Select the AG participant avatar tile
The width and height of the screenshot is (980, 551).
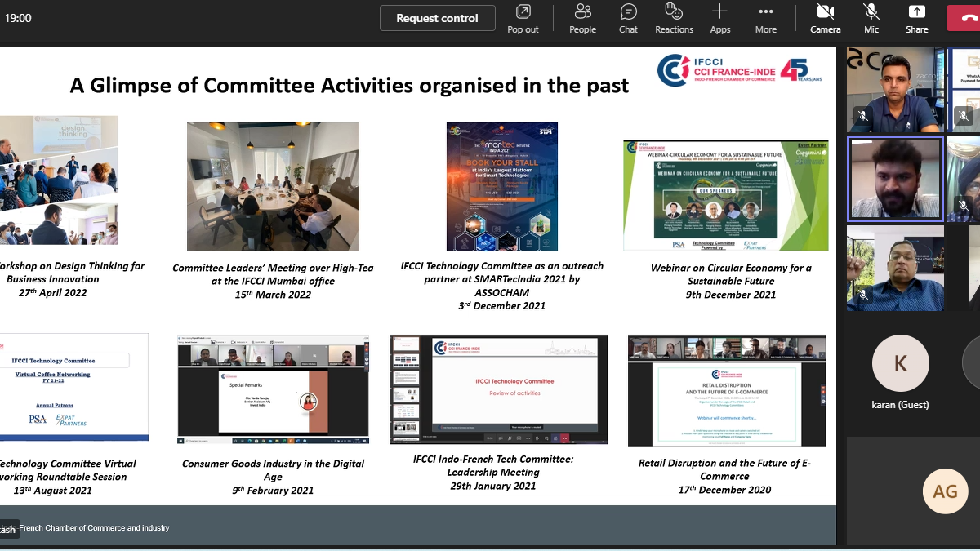(945, 491)
